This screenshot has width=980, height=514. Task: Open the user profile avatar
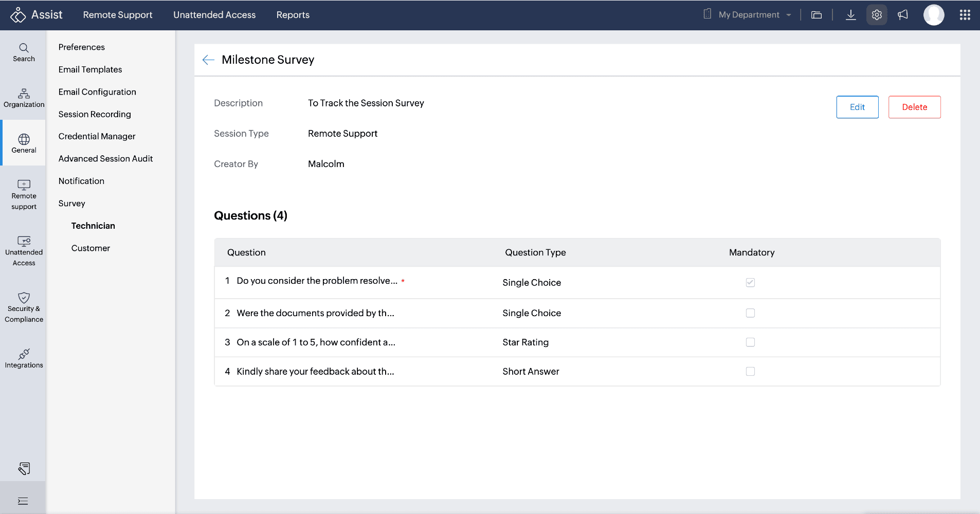click(x=933, y=15)
